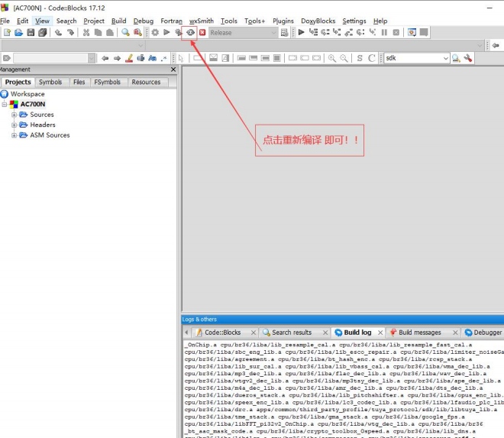This screenshot has width=504, height=438.
Task: Click the Run triangle icon in the compiler toolbar
Action: tap(166, 33)
